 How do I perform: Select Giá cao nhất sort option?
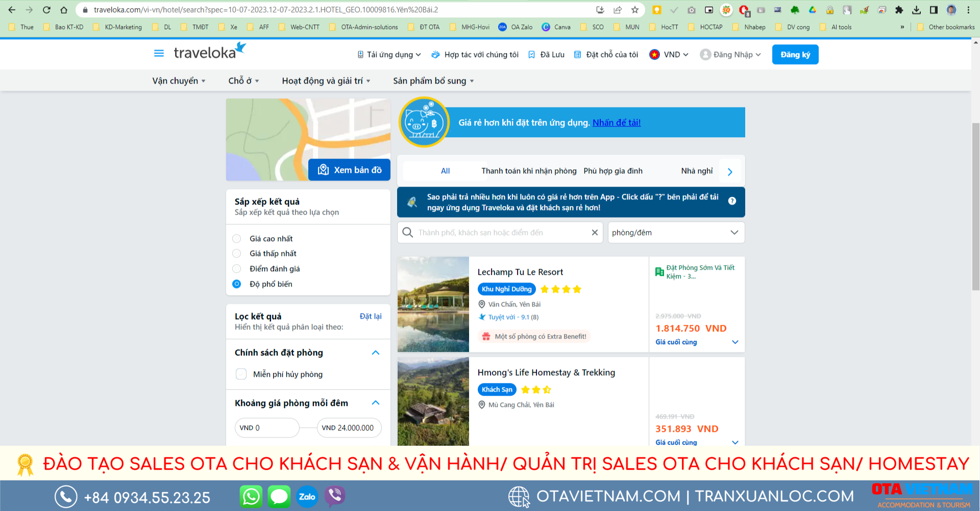tap(237, 239)
